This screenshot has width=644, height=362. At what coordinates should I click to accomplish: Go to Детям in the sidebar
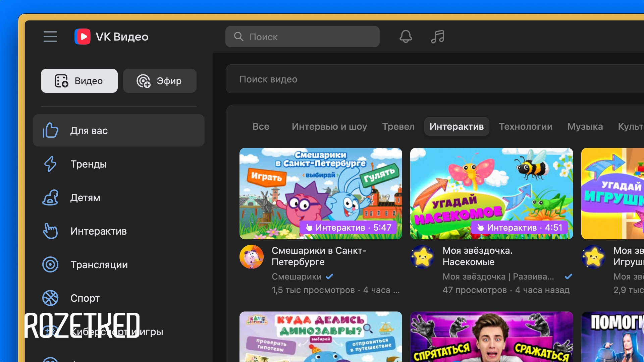coord(119,197)
